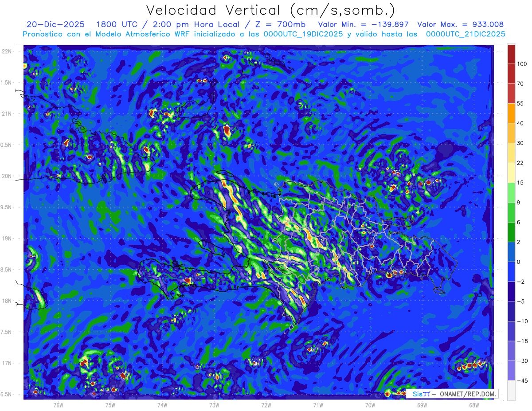Click the colorbar label '9'

tap(519, 202)
